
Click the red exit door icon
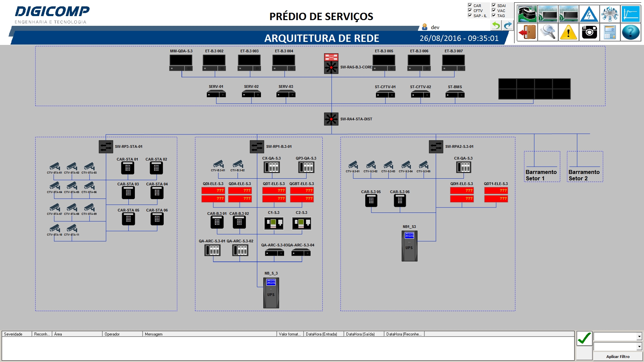click(527, 32)
